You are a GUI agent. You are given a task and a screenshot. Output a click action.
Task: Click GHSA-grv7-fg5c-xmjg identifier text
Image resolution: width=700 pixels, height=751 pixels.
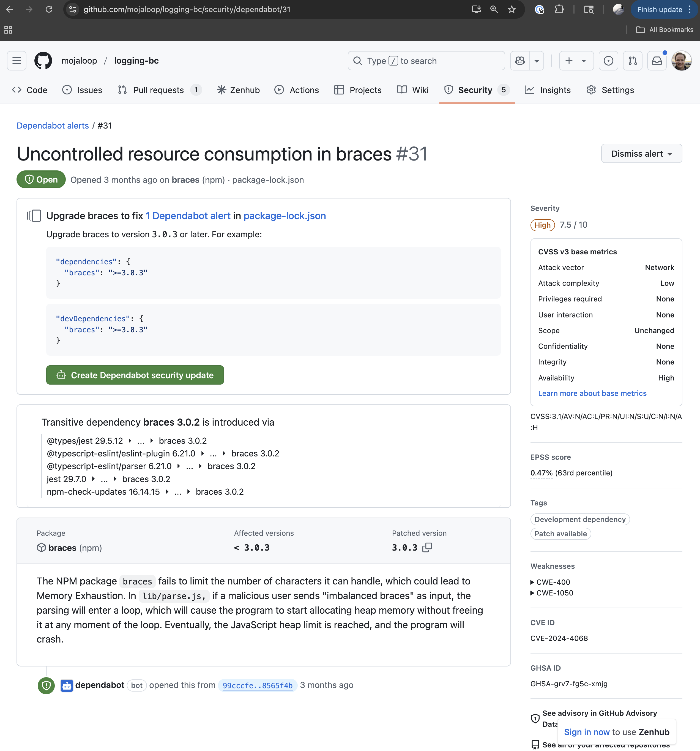tap(569, 684)
